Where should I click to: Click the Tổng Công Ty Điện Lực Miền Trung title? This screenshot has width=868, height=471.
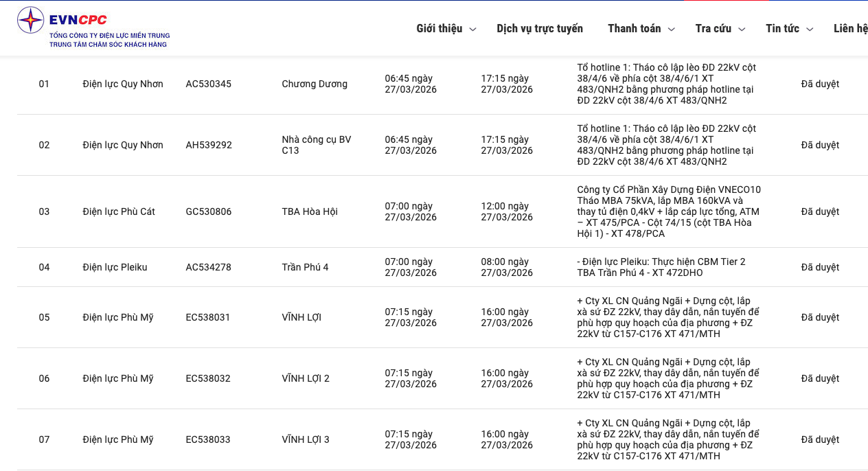(x=109, y=36)
